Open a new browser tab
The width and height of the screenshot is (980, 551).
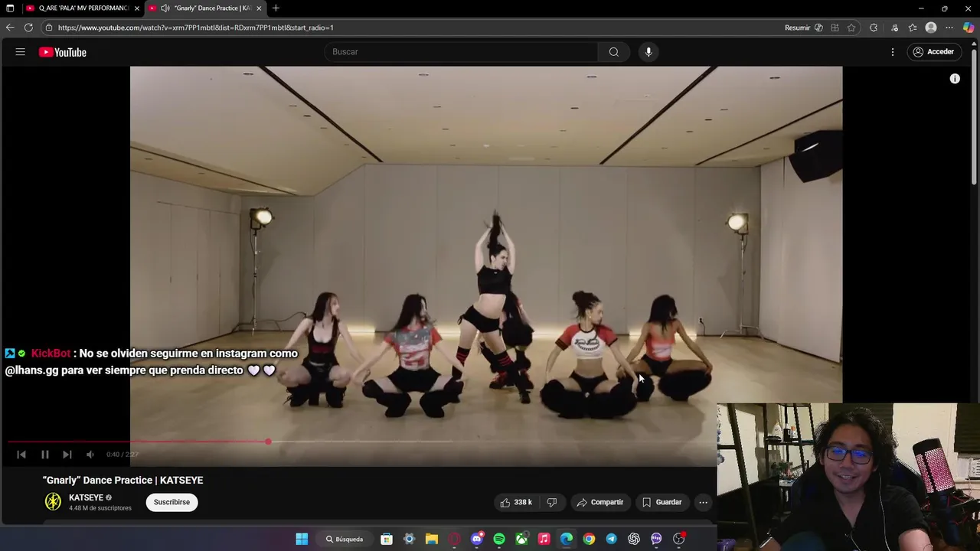click(x=276, y=8)
